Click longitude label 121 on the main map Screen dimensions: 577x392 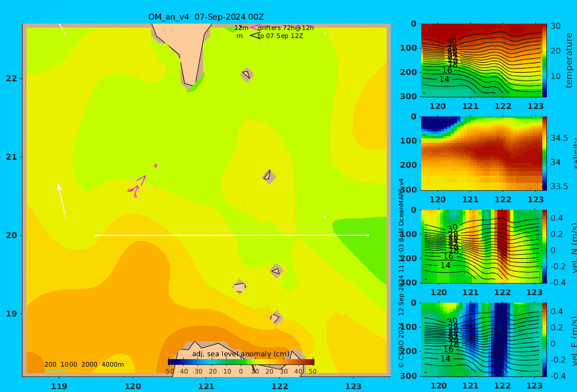pos(206,386)
